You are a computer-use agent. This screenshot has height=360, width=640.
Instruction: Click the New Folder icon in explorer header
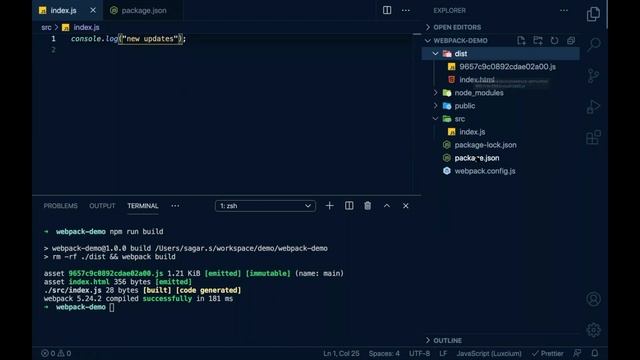538,40
